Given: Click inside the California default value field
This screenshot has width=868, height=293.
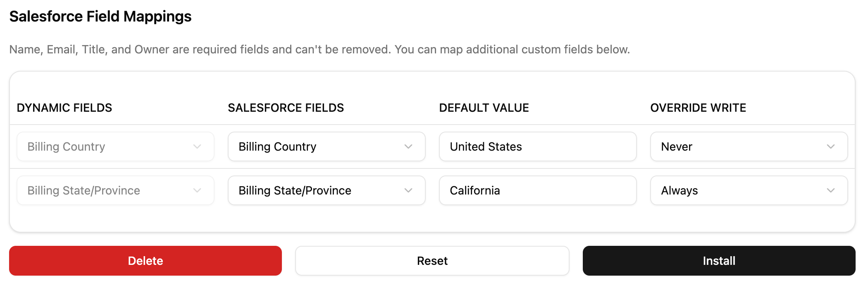Looking at the screenshot, I should pyautogui.click(x=537, y=190).
